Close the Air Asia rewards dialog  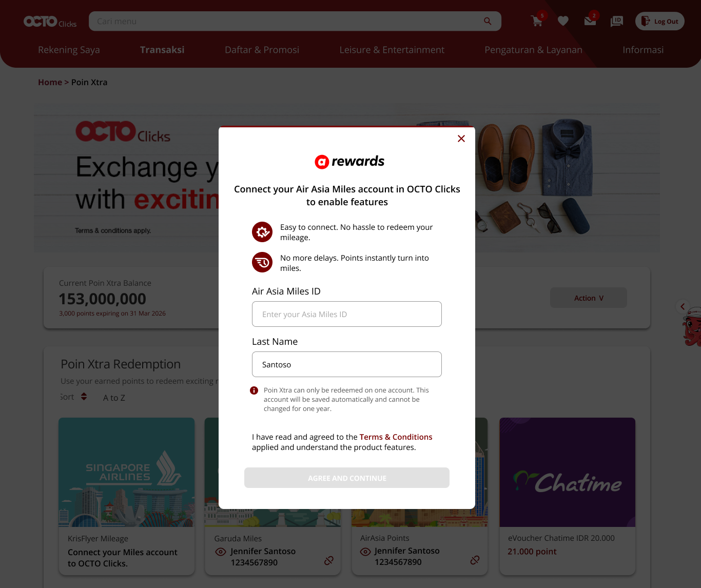461,139
